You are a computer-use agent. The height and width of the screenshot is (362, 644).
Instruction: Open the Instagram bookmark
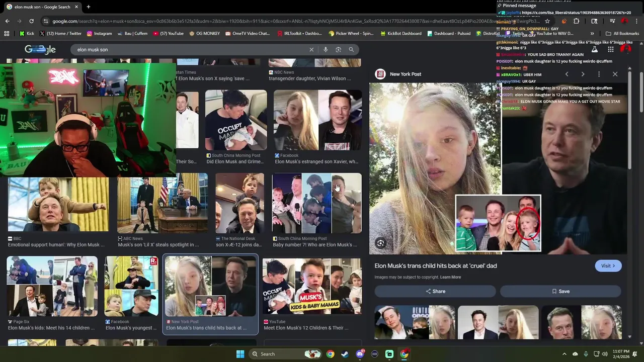coord(99,34)
